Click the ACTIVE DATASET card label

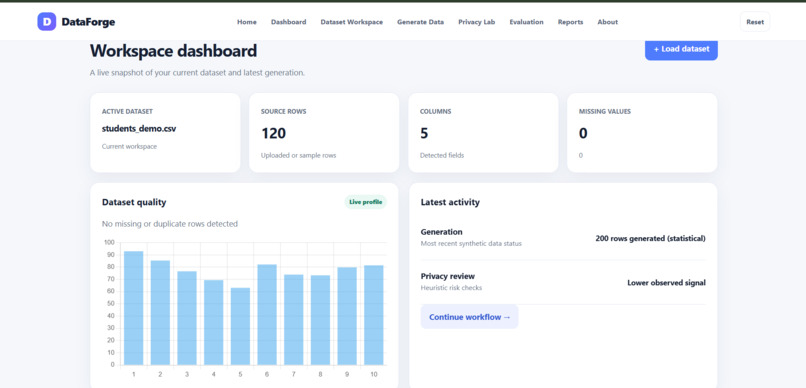tap(127, 112)
